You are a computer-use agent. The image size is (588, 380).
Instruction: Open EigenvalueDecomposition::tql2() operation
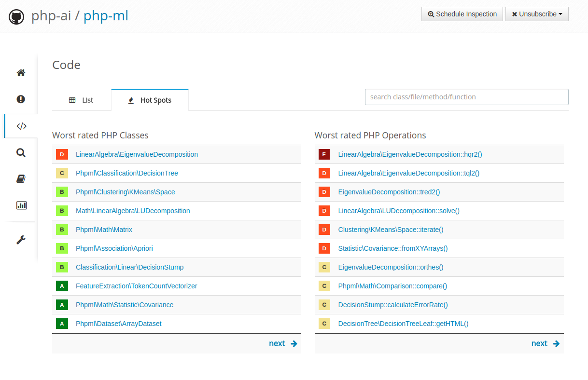point(409,173)
